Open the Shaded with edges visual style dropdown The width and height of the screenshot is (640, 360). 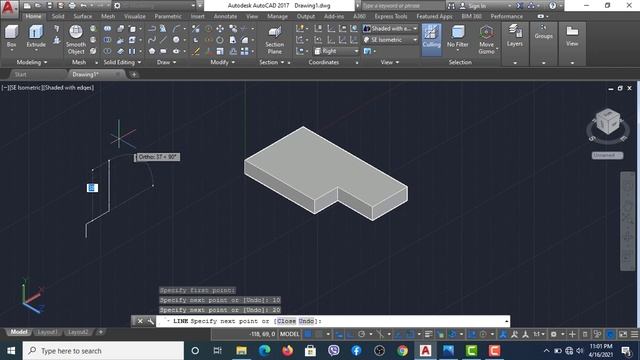[x=391, y=29]
